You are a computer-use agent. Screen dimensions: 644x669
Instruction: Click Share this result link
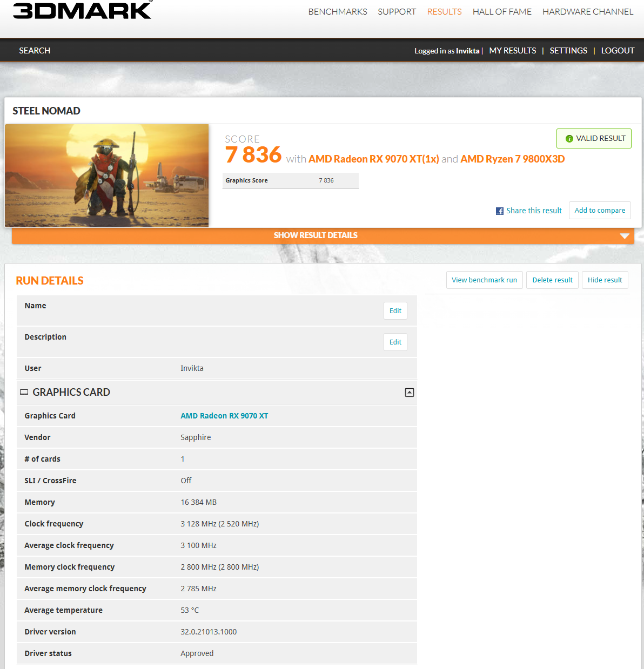534,211
